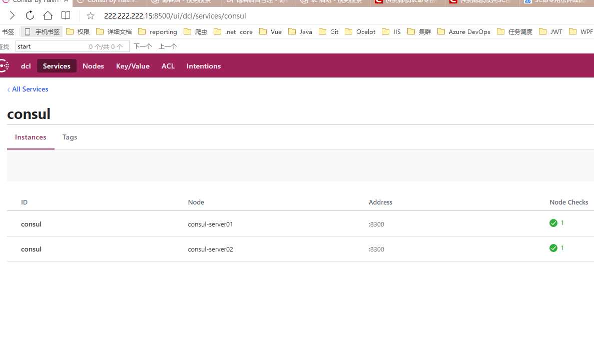Open the consul instance on consul-server02
The width and height of the screenshot is (594, 364).
click(31, 249)
